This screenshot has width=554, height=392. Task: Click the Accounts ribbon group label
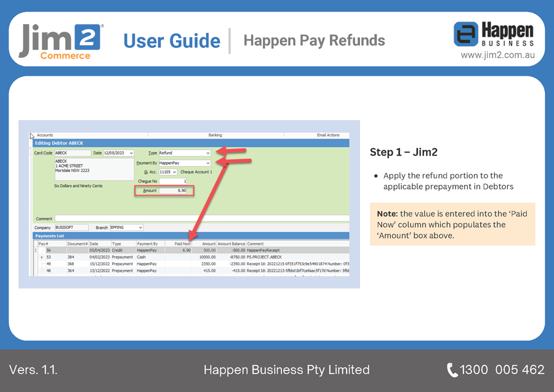(x=45, y=135)
